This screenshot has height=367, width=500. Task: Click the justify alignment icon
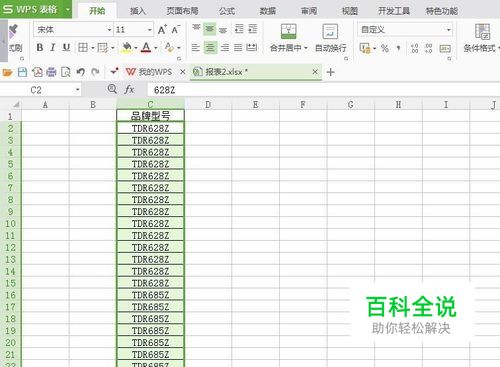point(238,48)
